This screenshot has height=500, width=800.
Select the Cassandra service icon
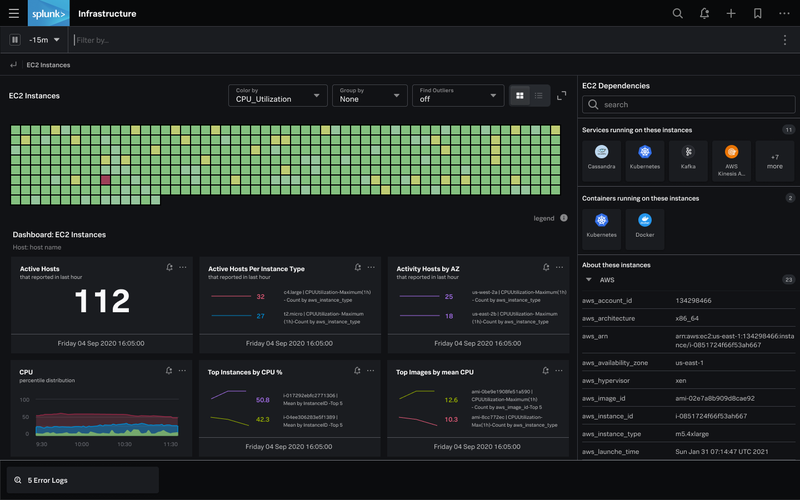coord(602,160)
